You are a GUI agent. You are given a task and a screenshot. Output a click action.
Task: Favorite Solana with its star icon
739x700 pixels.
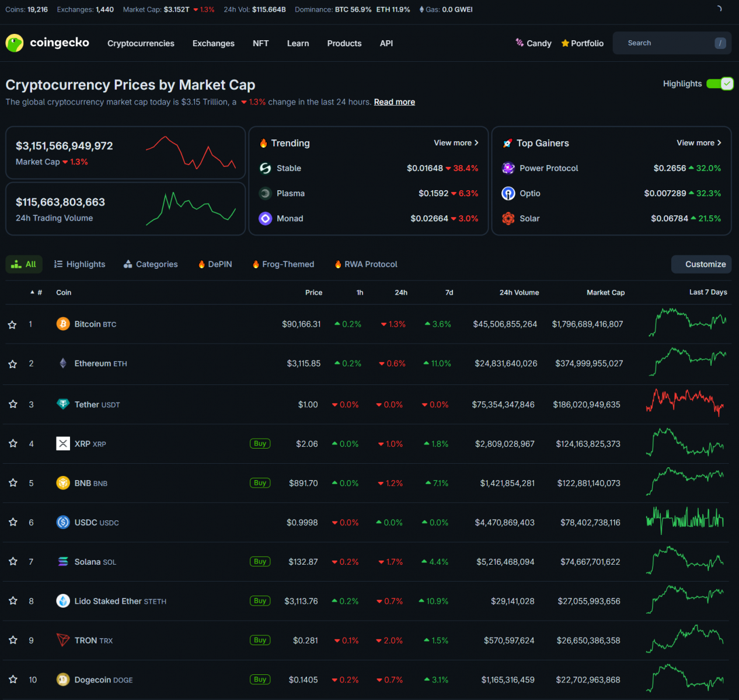click(x=13, y=561)
